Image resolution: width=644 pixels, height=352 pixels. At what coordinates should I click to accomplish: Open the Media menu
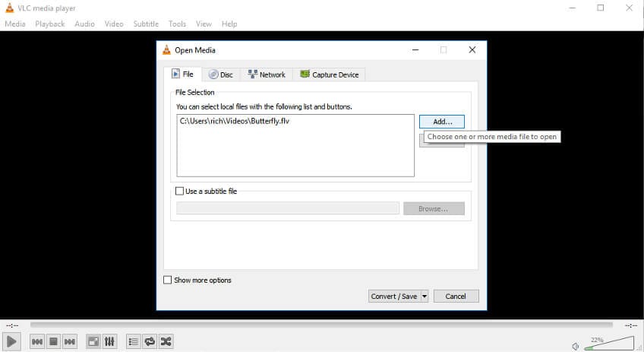tap(14, 24)
